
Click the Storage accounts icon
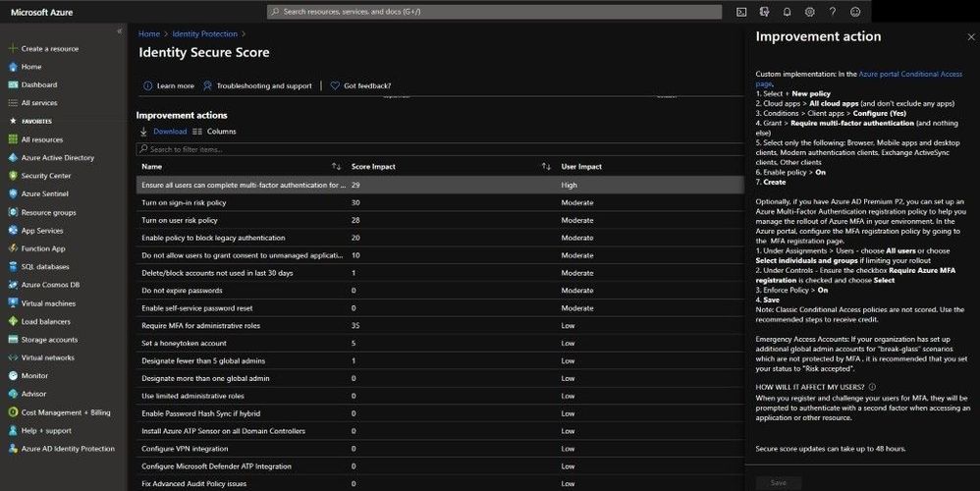coord(13,339)
